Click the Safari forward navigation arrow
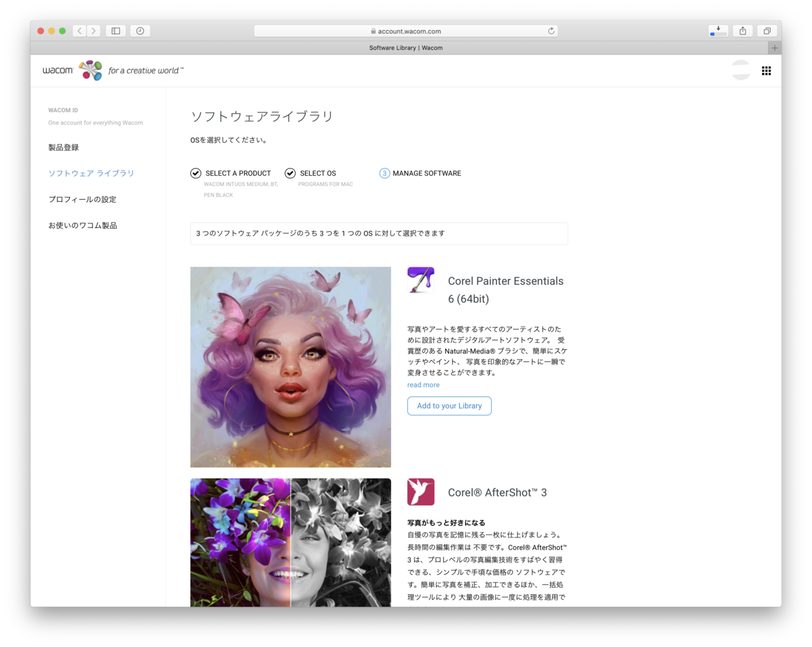This screenshot has height=647, width=812. 93,30
